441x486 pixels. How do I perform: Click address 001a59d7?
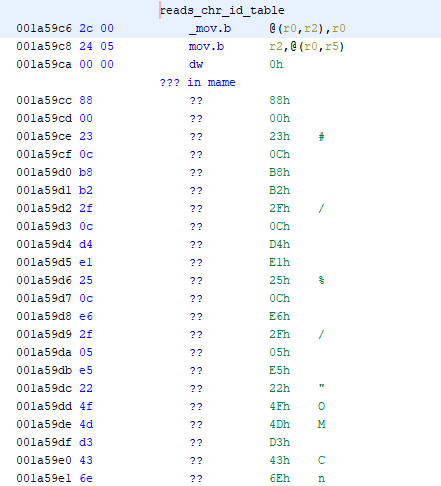coord(44,299)
